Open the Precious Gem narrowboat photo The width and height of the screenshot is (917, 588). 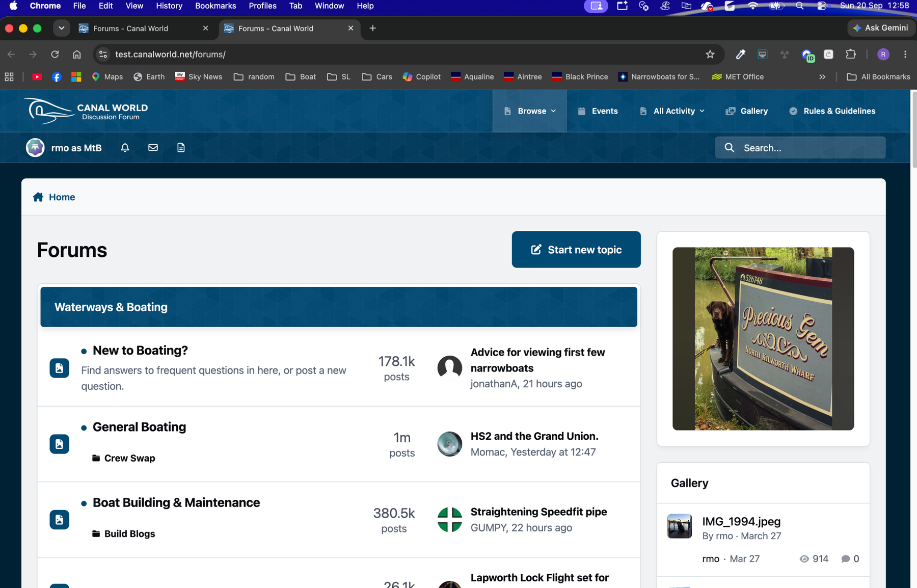(x=763, y=339)
